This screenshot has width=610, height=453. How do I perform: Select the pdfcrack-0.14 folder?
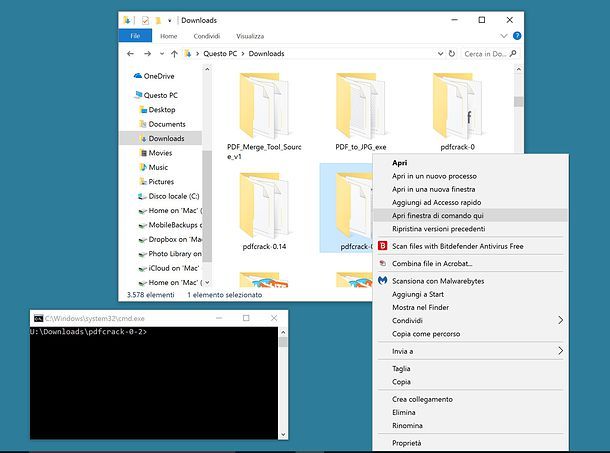pyautogui.click(x=264, y=211)
